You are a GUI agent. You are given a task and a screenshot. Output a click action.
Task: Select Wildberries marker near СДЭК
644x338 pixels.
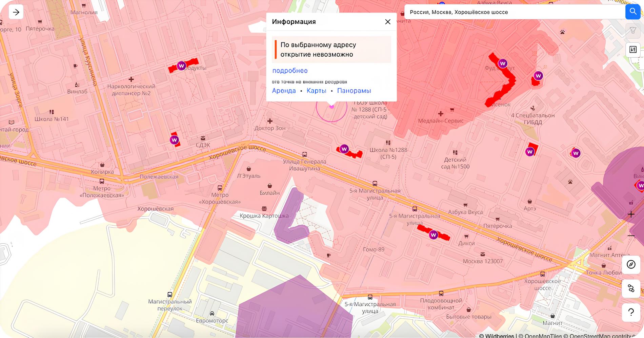click(174, 140)
